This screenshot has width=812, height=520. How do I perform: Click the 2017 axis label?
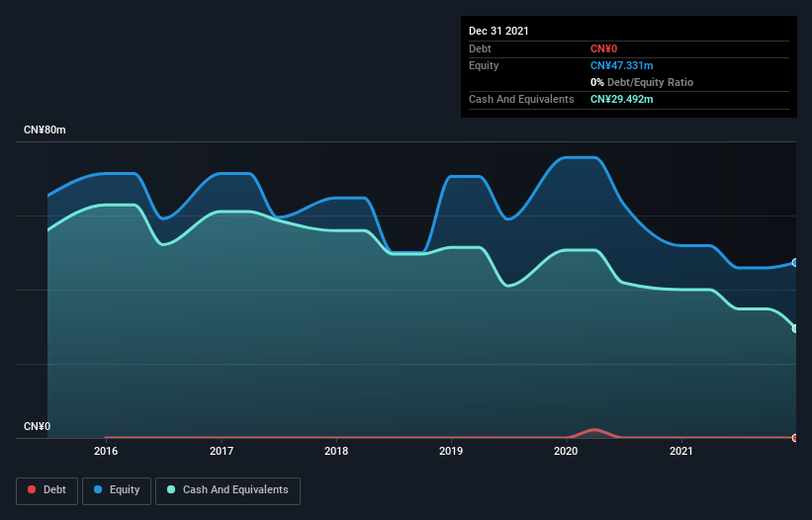tap(222, 451)
